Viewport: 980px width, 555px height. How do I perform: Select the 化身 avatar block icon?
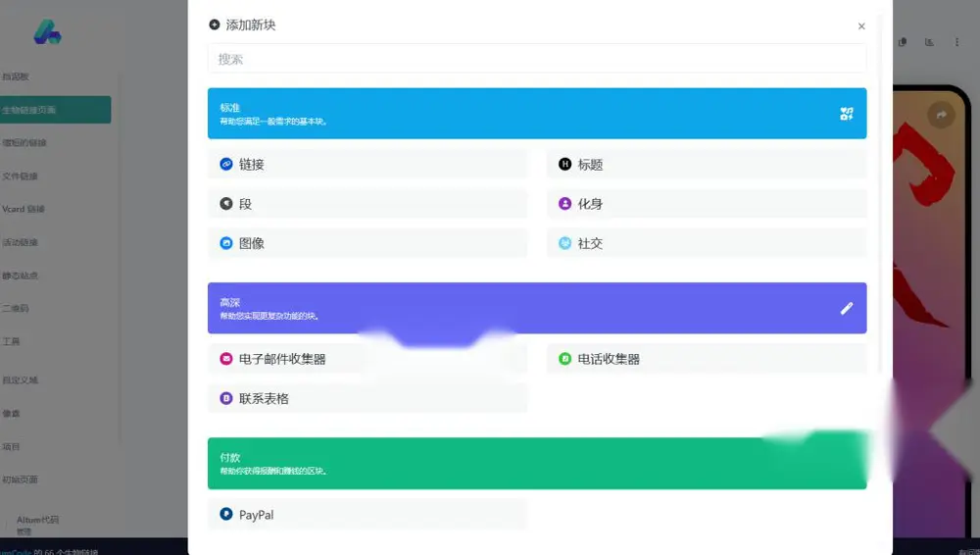(565, 203)
